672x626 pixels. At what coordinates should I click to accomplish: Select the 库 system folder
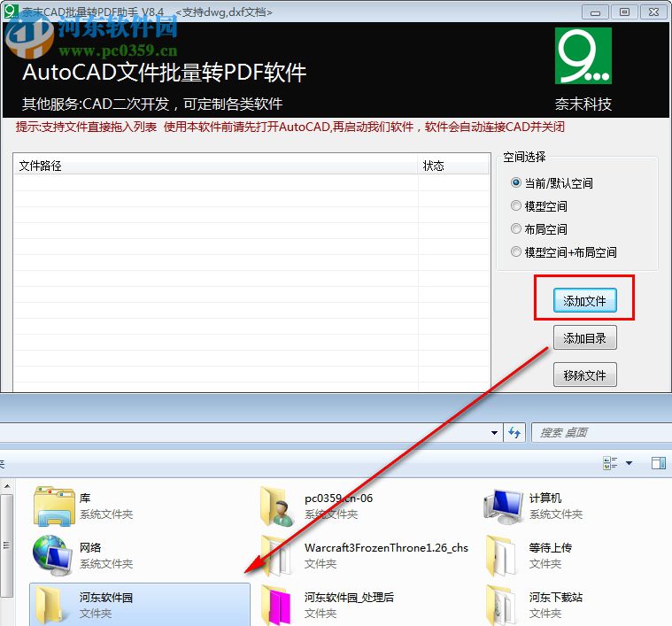click(x=83, y=506)
